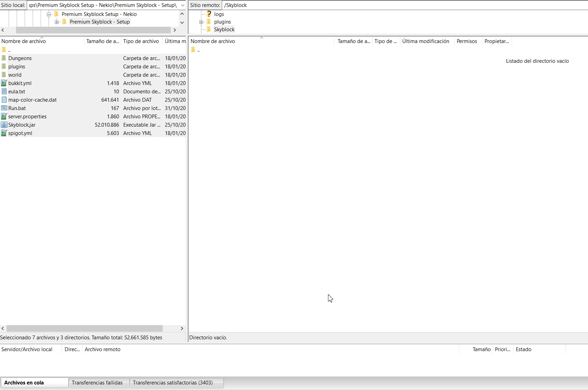The width and height of the screenshot is (588, 390).
Task: Click the Run.bat batch file icon
Action: pos(4,108)
